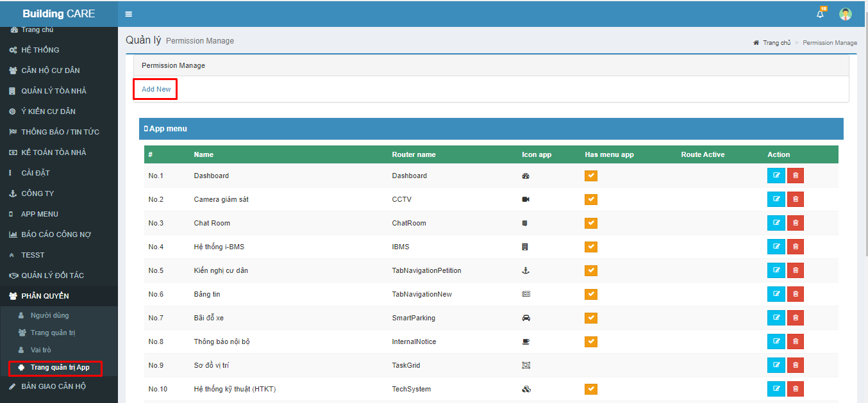Image resolution: width=868 pixels, height=403 pixels.
Task: Open Vai trò submenu item
Action: tap(59, 350)
